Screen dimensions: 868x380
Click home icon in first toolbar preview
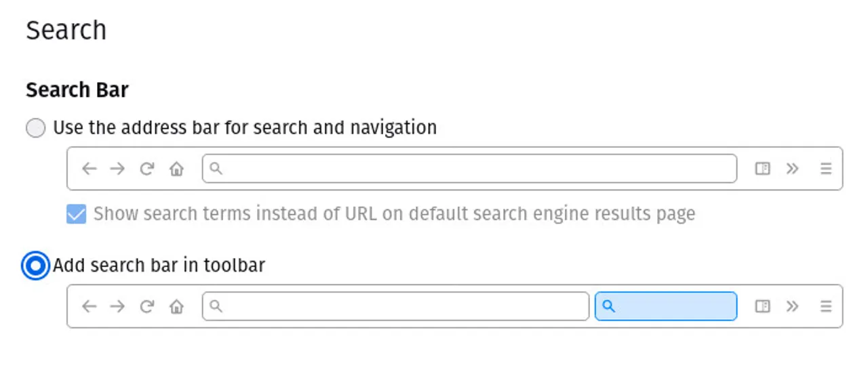click(176, 169)
